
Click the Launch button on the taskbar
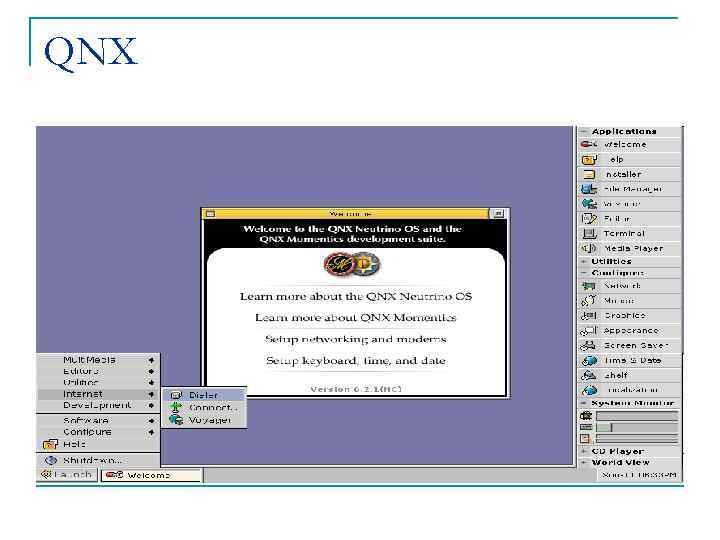(x=68, y=475)
